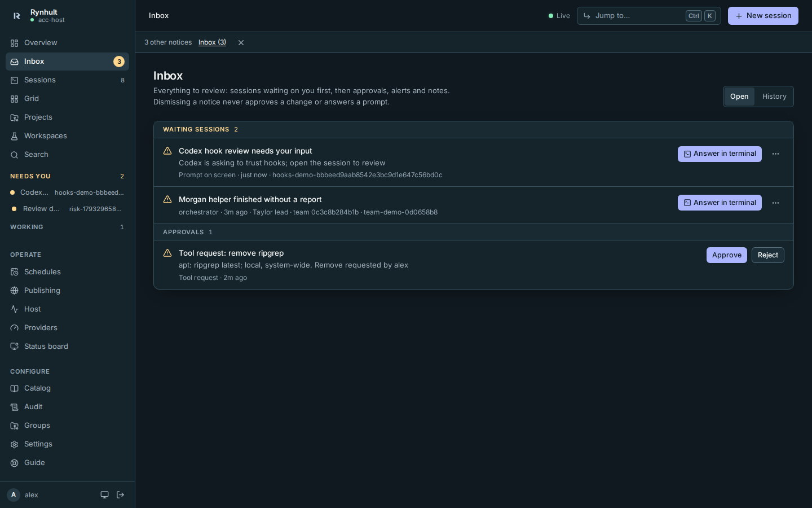Open the Groups menu item
Viewport: 812px width, 508px height.
pos(67,426)
